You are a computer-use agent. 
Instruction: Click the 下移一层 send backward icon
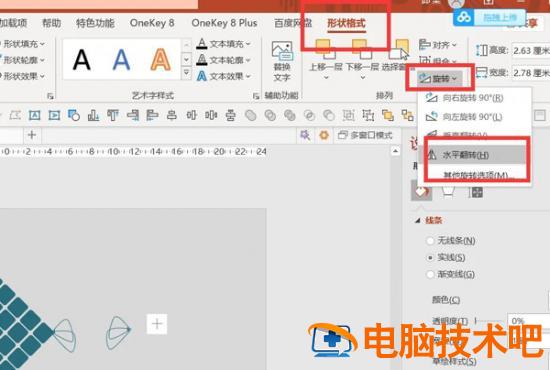[362, 49]
